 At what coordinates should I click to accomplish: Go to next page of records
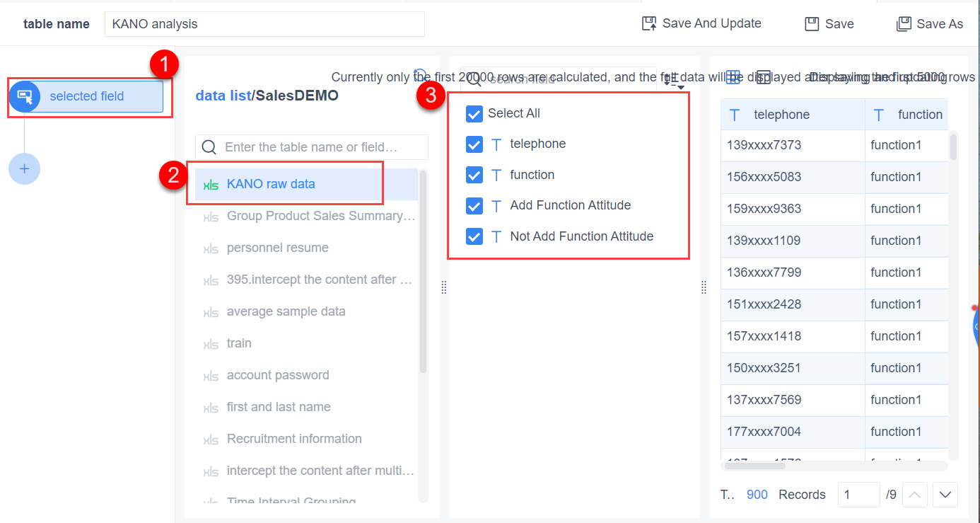click(945, 495)
